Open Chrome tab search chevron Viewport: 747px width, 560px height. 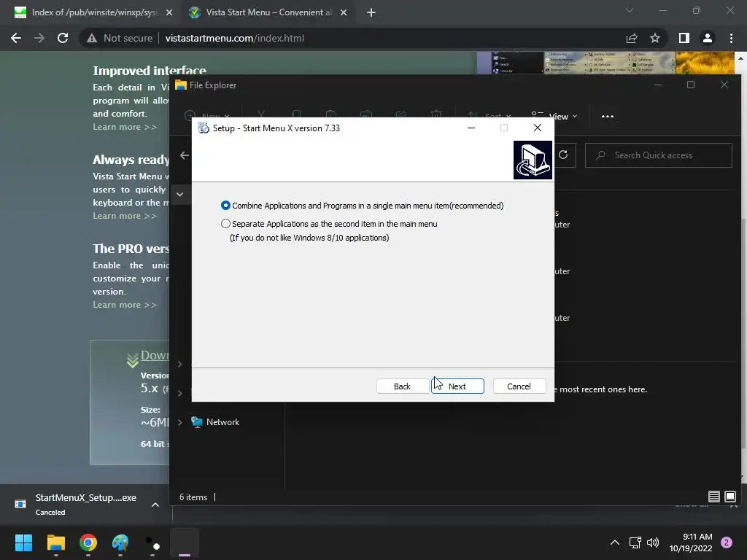[630, 10]
